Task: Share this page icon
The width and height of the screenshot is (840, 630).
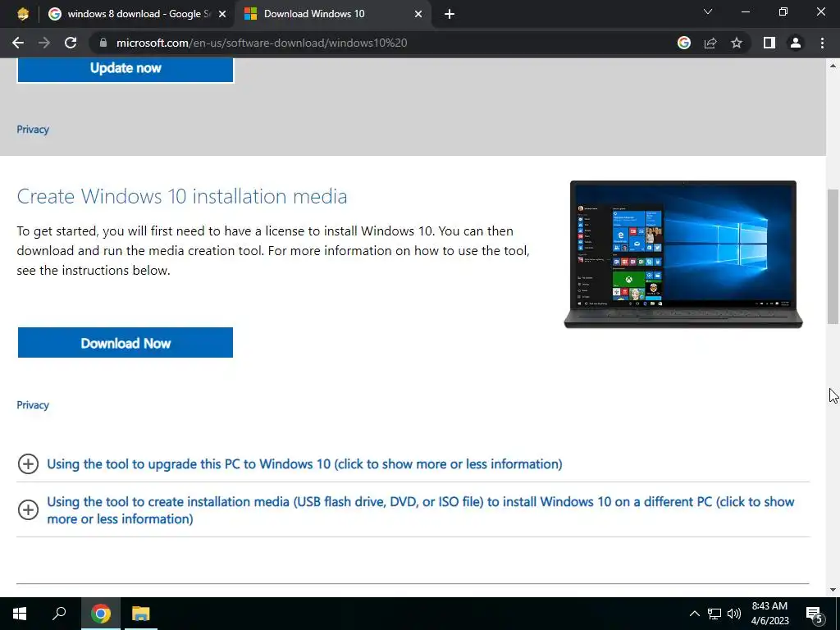Action: (x=710, y=43)
